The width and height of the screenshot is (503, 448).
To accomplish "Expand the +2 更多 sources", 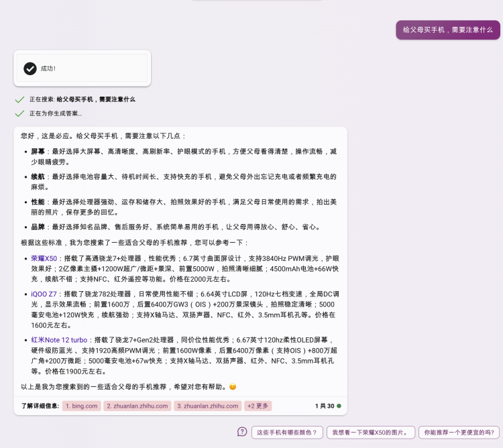I will point(258,406).
